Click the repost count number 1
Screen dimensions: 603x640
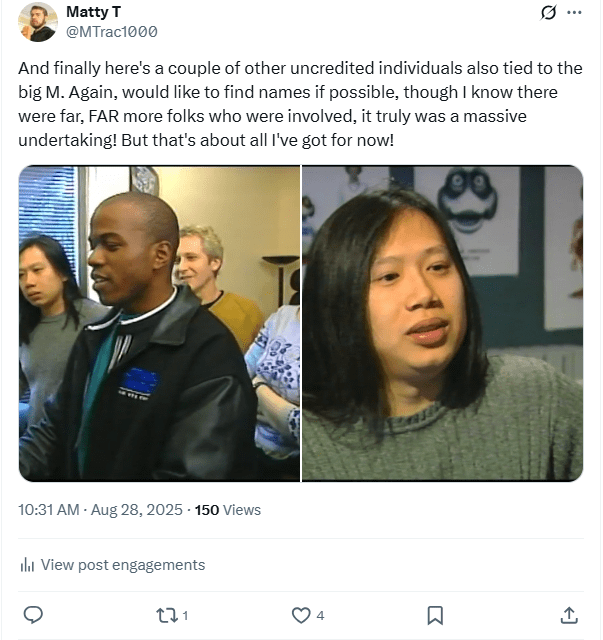(x=185, y=616)
